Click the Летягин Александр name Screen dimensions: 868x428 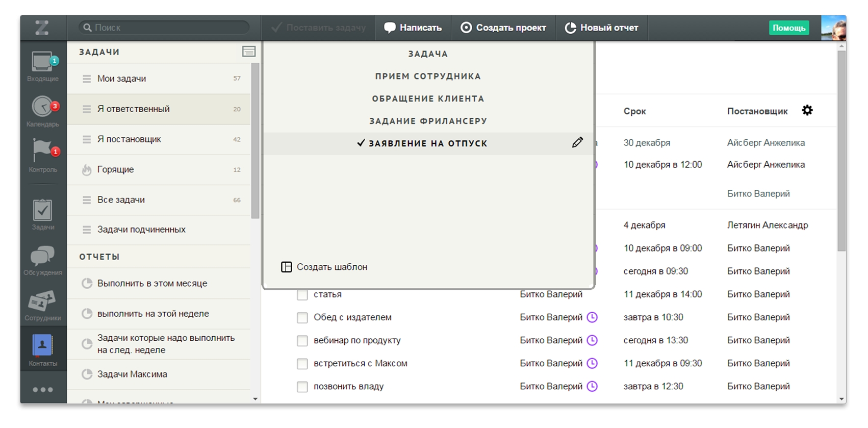(768, 225)
